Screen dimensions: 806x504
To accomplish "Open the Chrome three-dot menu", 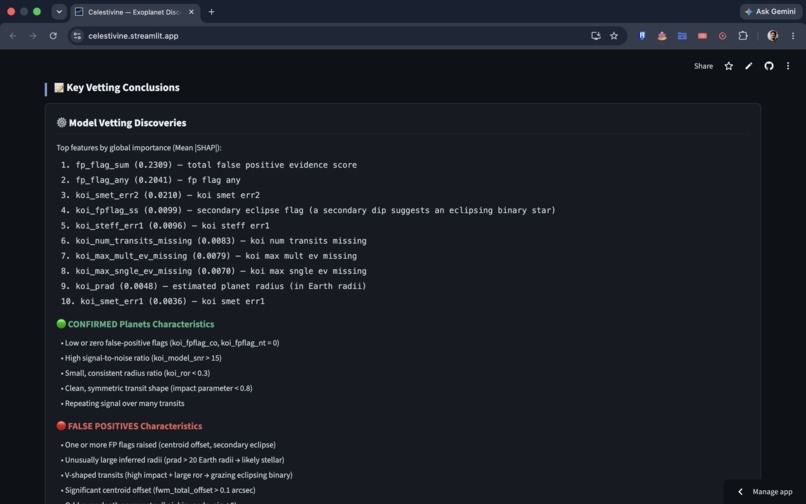I will (793, 36).
